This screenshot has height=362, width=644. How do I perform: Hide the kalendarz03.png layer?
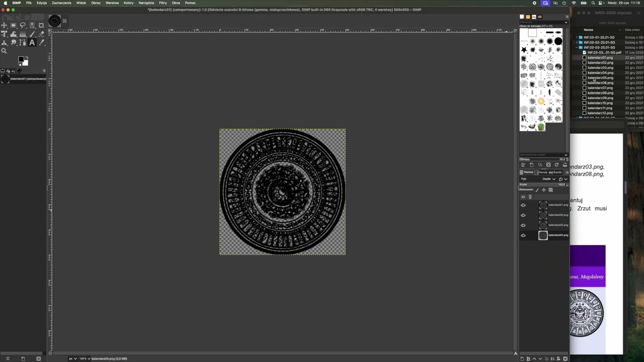point(523,225)
